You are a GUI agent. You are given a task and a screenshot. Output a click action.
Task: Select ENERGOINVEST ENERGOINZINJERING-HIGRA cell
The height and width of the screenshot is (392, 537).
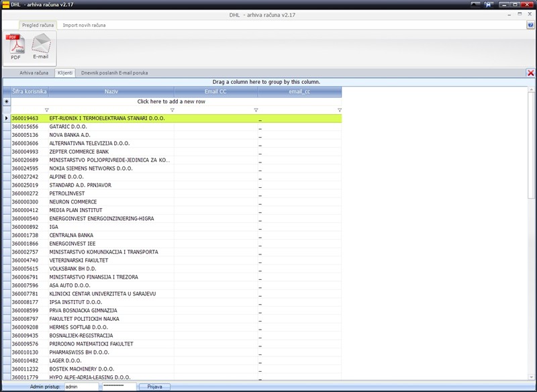[111, 219]
